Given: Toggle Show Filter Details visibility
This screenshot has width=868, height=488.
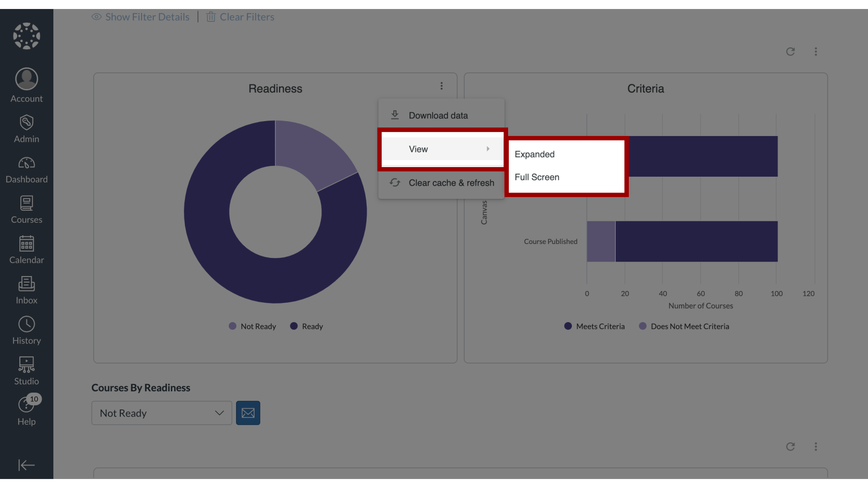Looking at the screenshot, I should [141, 16].
